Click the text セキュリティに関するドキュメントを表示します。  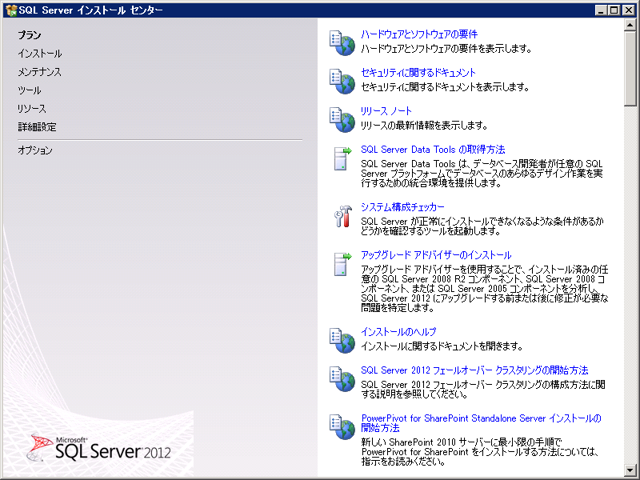point(445,87)
